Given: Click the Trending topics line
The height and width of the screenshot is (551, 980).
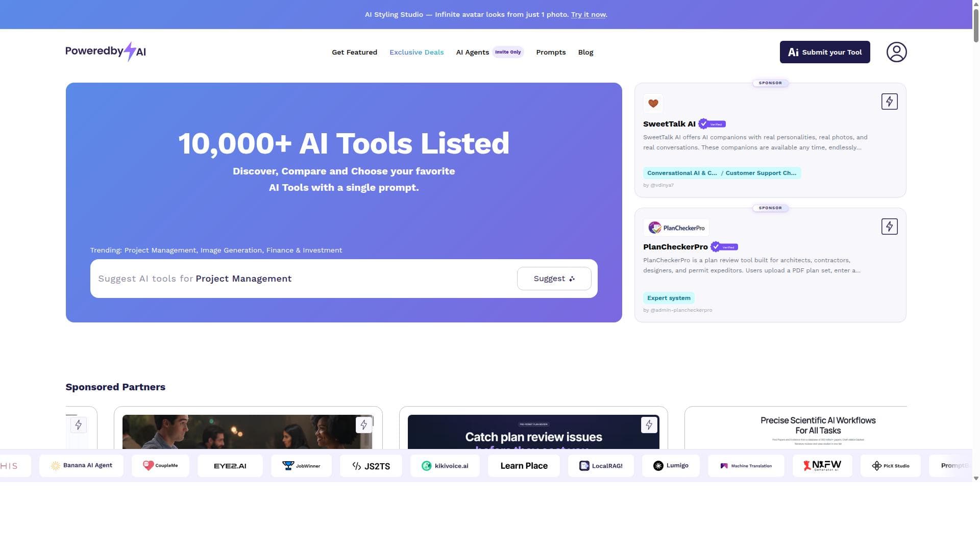Looking at the screenshot, I should click(216, 251).
